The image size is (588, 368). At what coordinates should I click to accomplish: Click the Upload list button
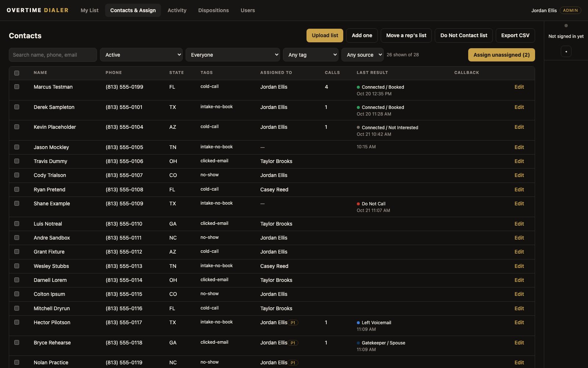325,35
